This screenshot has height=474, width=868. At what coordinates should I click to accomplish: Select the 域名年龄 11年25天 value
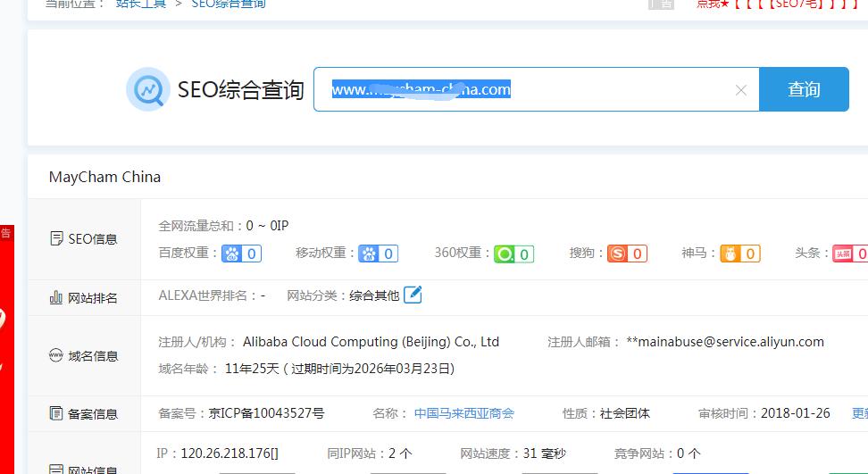[x=252, y=369]
